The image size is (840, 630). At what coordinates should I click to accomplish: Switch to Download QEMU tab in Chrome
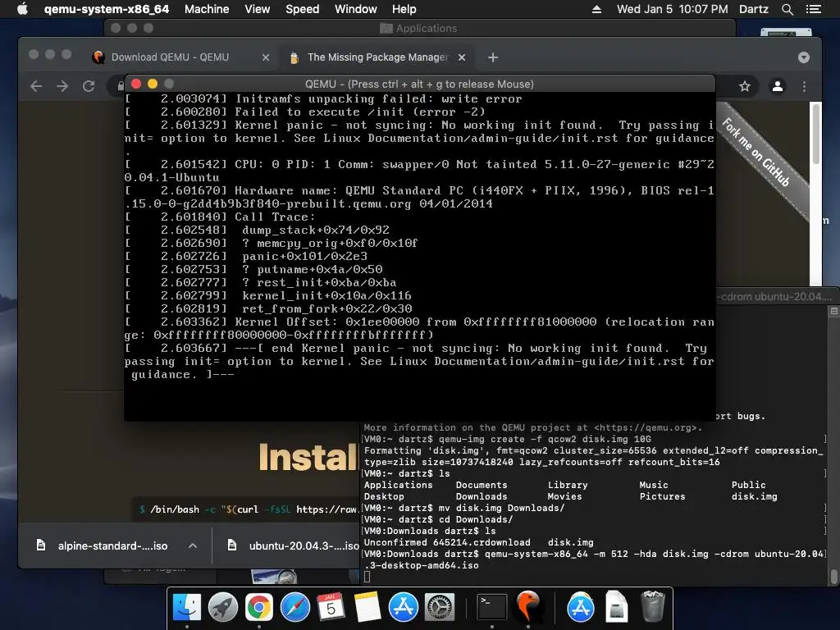(170, 57)
